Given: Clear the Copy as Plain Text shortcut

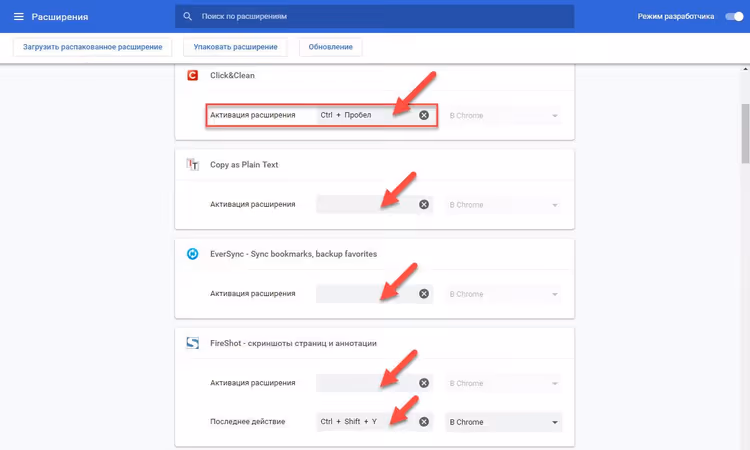Looking at the screenshot, I should tap(424, 205).
